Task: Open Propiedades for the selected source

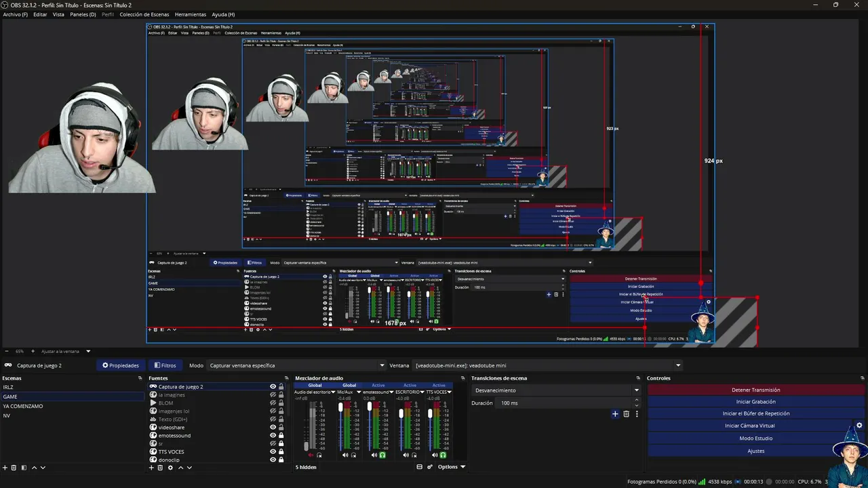Action: point(121,365)
